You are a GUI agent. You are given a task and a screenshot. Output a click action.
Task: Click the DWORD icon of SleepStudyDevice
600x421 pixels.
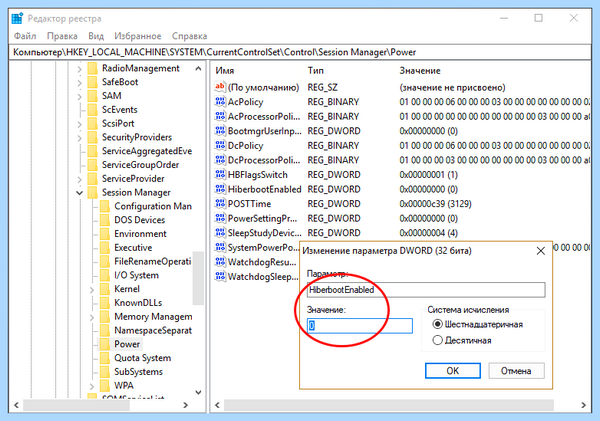coord(220,232)
